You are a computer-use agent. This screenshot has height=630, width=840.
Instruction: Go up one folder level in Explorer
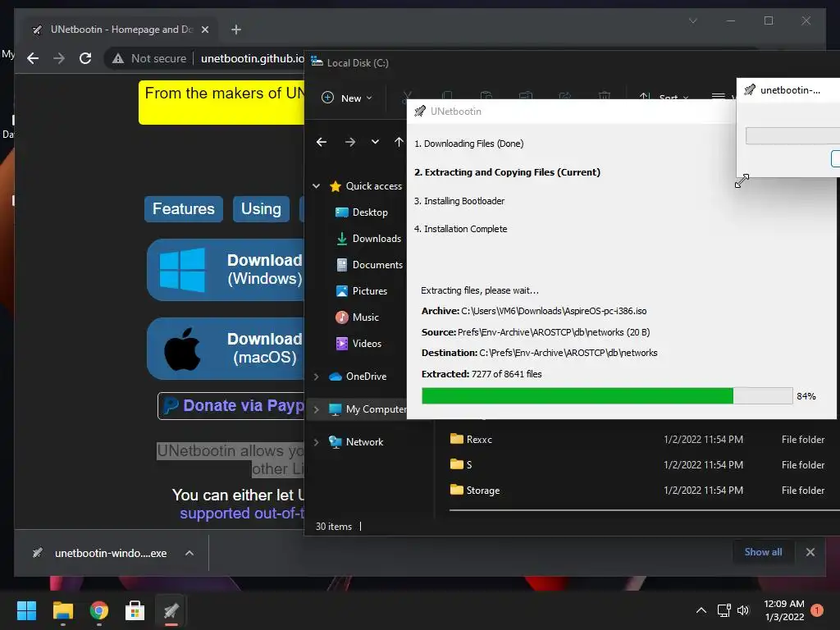click(399, 142)
